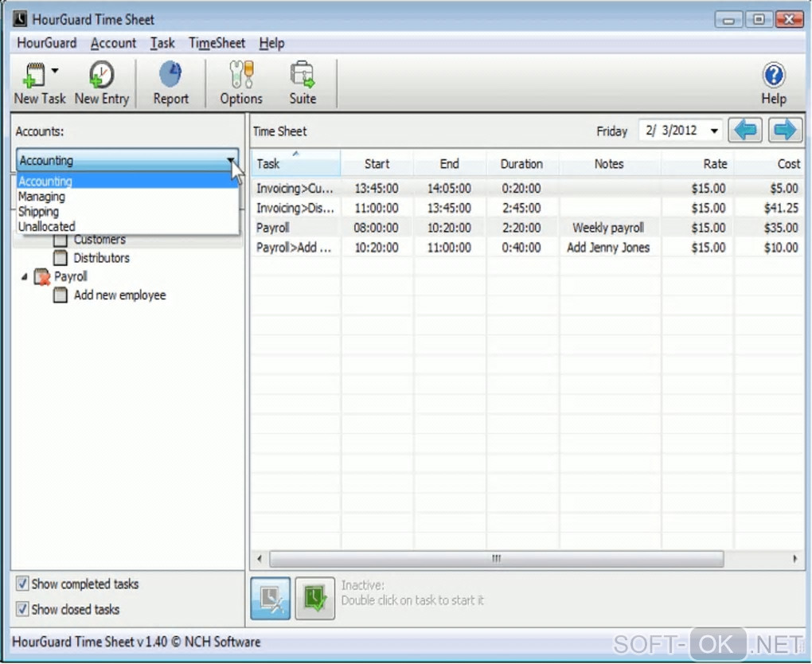This screenshot has height=664, width=812.
Task: Close the HourGuard window
Action: pos(789,20)
